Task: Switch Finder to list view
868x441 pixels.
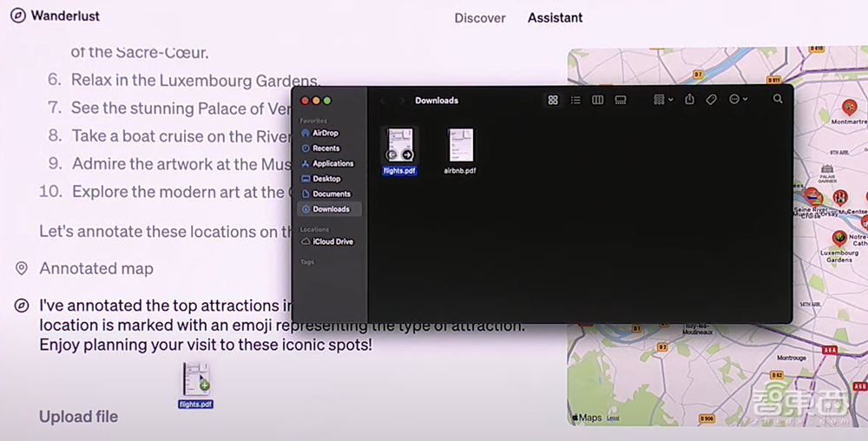Action: coord(575,100)
